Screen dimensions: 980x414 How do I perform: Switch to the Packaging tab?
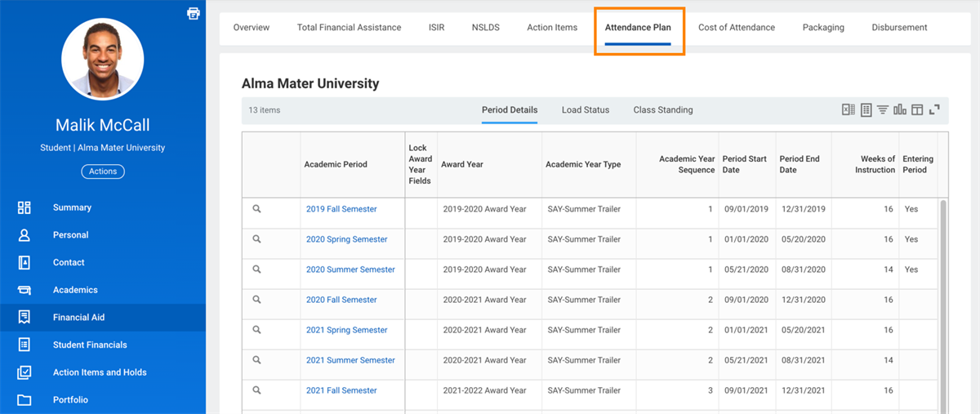tap(823, 27)
